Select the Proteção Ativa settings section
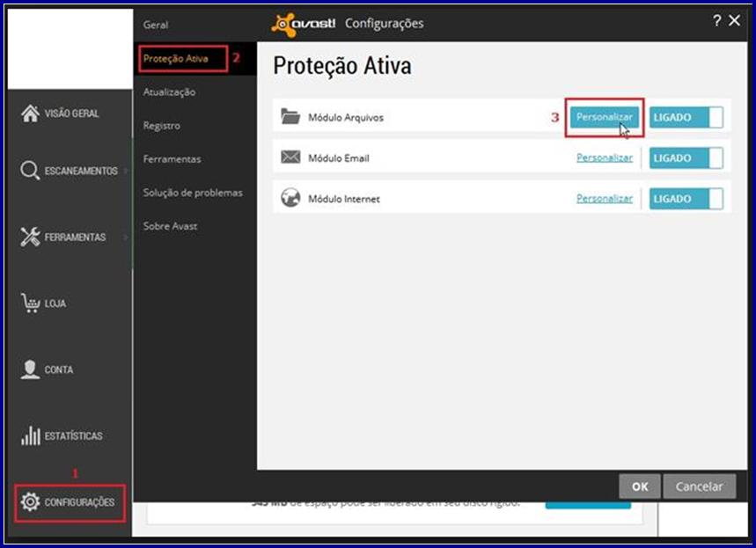Image resolution: width=756 pixels, height=548 pixels. pos(175,59)
